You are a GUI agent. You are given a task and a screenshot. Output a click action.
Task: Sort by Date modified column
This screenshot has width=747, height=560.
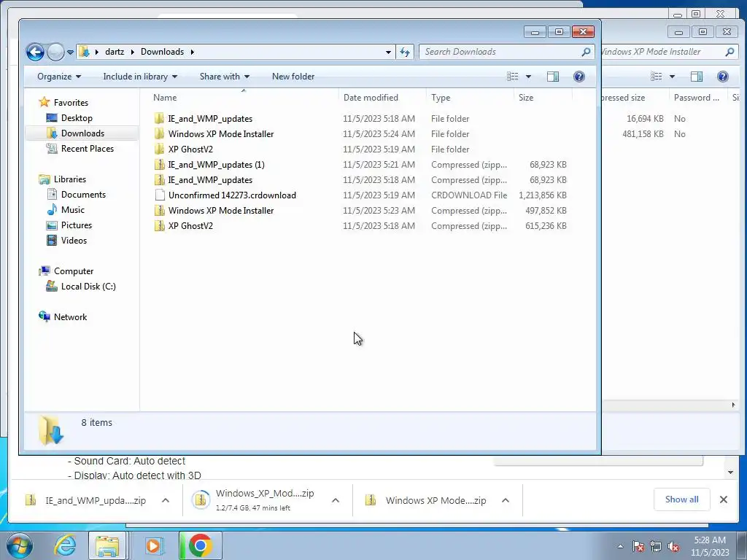tap(371, 98)
